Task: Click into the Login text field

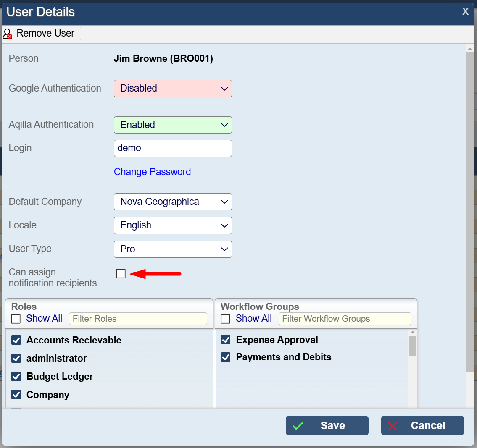Action: 173,148
